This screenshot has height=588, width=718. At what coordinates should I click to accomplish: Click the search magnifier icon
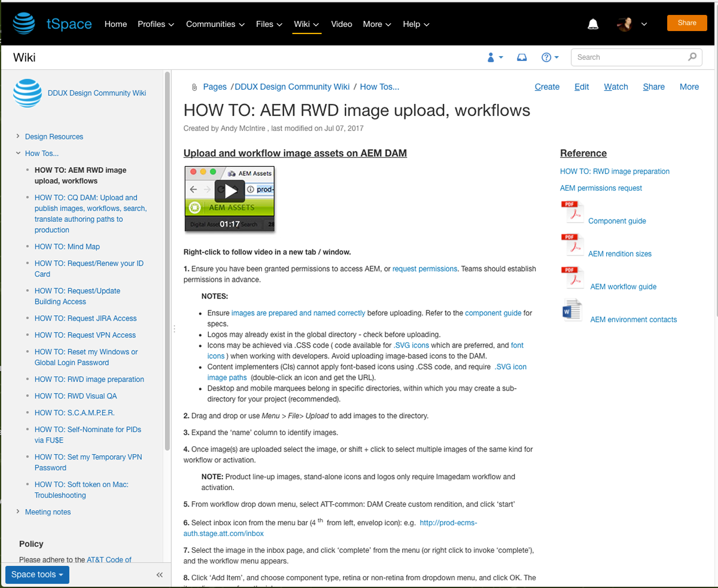click(x=692, y=57)
